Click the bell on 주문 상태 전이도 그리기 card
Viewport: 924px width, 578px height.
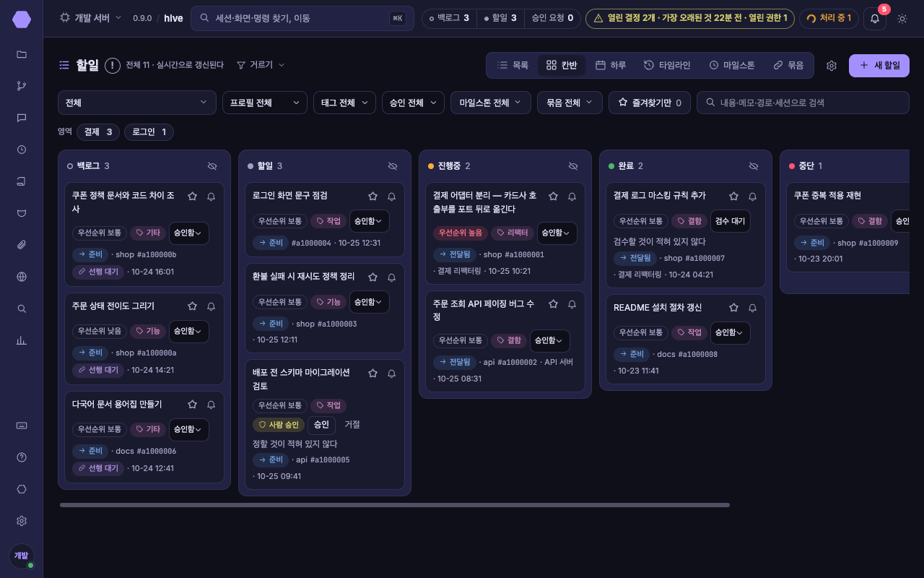[x=211, y=306]
